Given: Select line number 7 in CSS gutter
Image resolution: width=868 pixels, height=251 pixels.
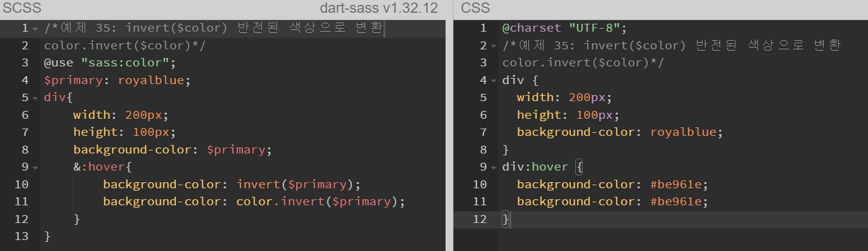Looking at the screenshot, I should point(483,132).
